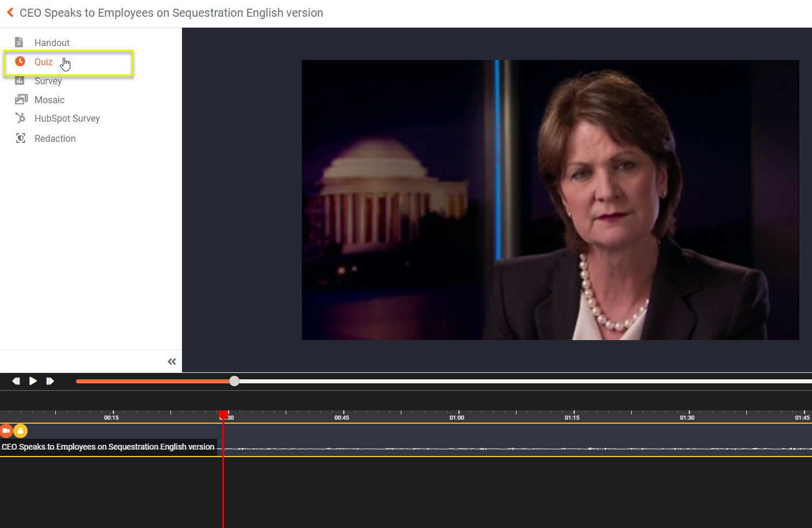Click the Survey bar chart icon
Screen dimensions: 812x528
(20, 81)
